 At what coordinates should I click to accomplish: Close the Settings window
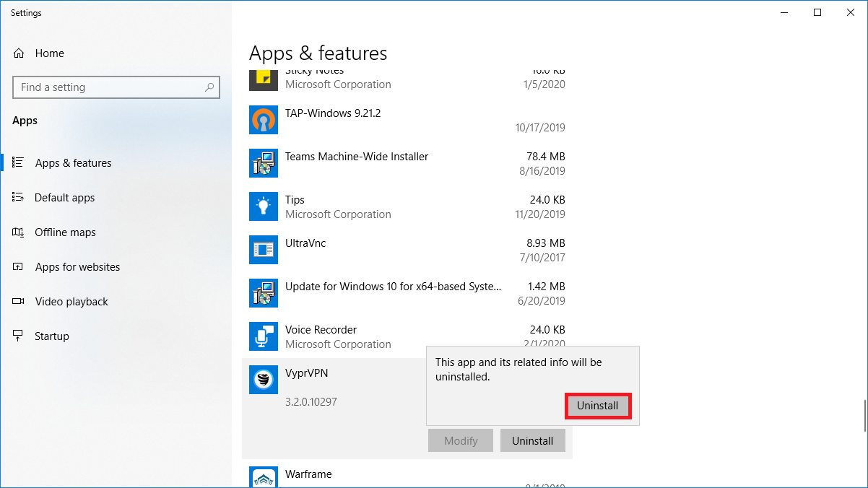point(851,12)
